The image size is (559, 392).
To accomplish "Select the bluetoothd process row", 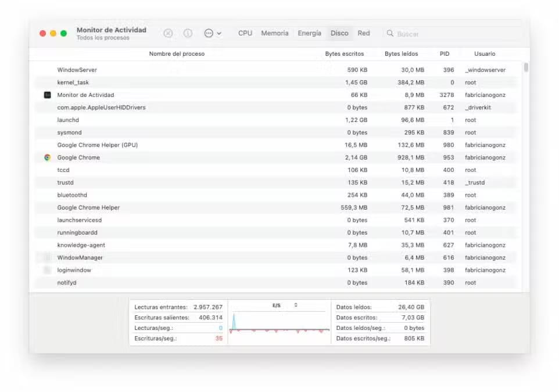I will click(x=276, y=195).
